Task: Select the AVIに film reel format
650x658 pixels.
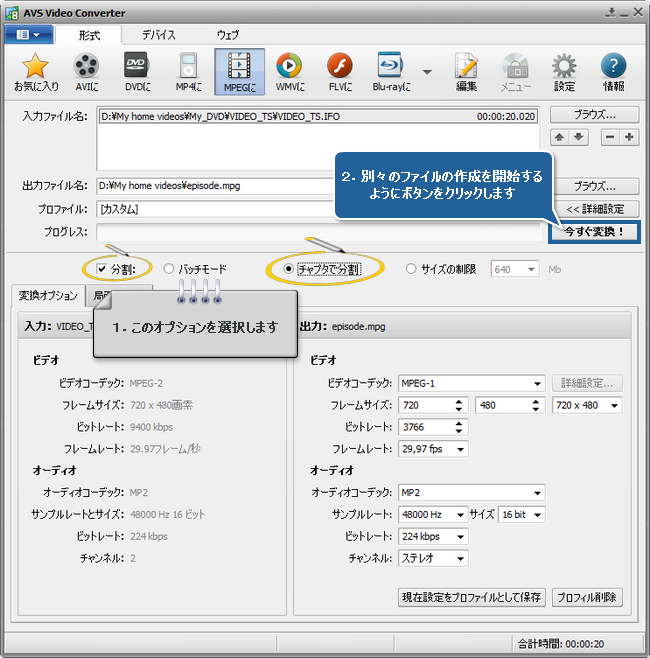Action: (x=86, y=72)
